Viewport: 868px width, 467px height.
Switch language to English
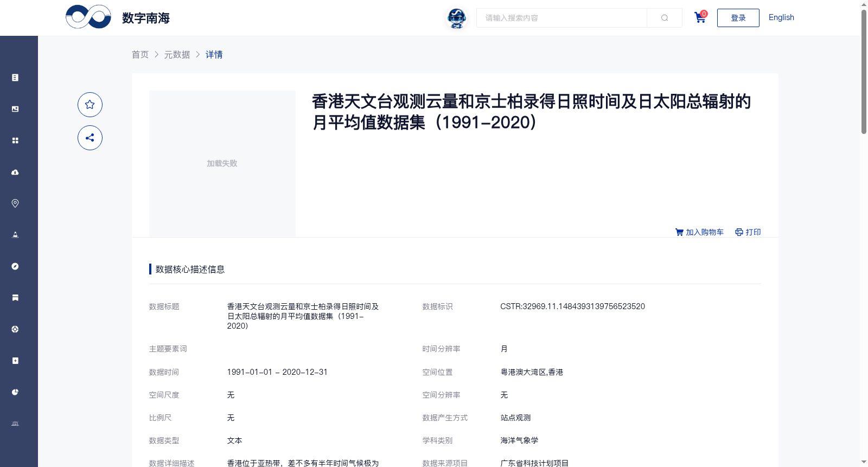pos(781,17)
